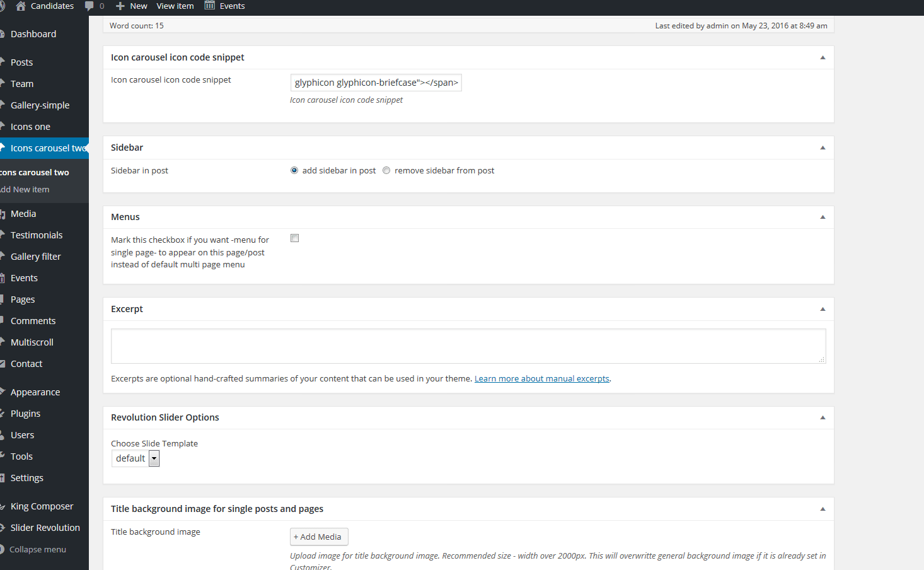Click inside the Excerpt text area
The height and width of the screenshot is (570, 924).
(x=468, y=346)
